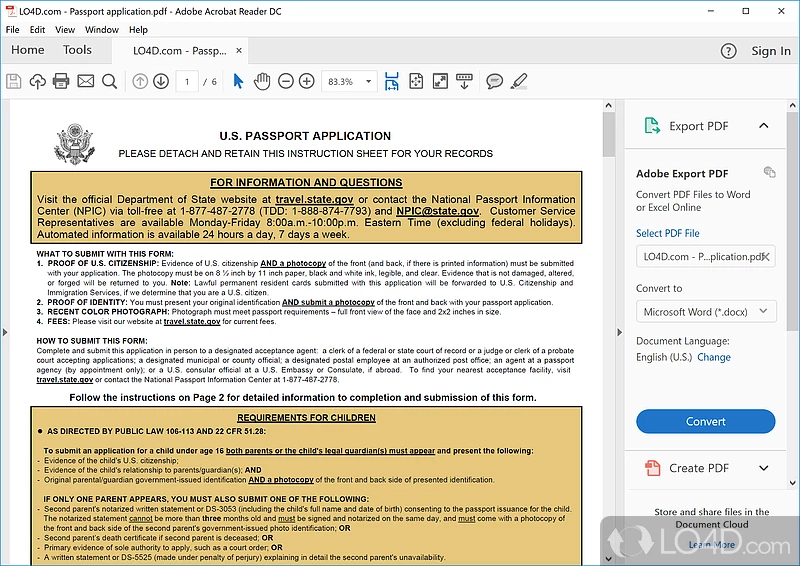This screenshot has height=566, width=800.
Task: Choose the Selection arrow tool
Action: tap(238, 81)
